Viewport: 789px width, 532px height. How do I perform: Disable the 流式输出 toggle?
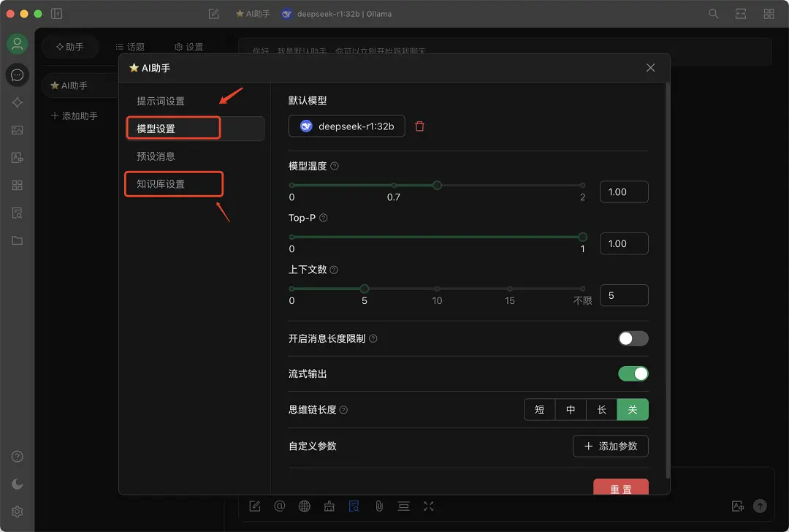coord(633,373)
